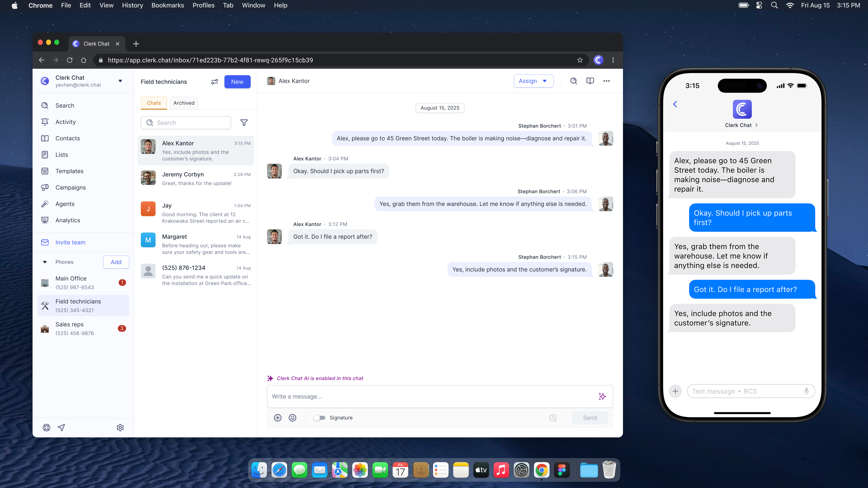The height and width of the screenshot is (488, 868).
Task: Click the Write a message field
Action: (431, 396)
